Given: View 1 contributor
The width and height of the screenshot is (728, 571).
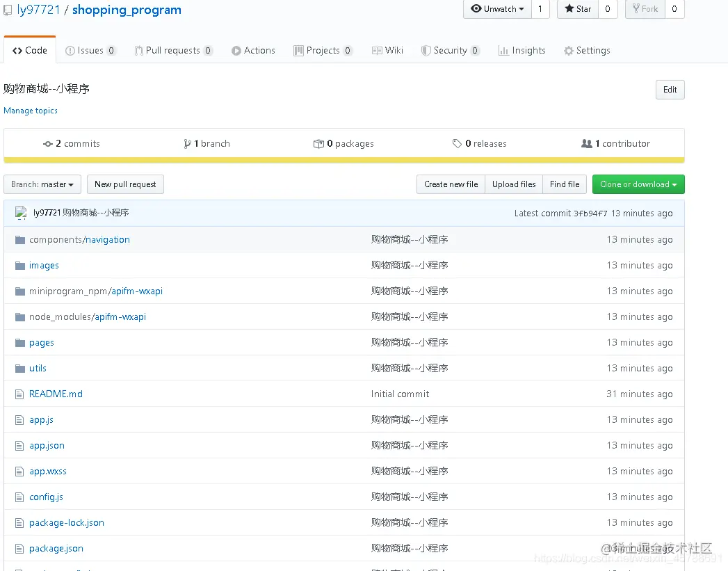Looking at the screenshot, I should [x=615, y=144].
